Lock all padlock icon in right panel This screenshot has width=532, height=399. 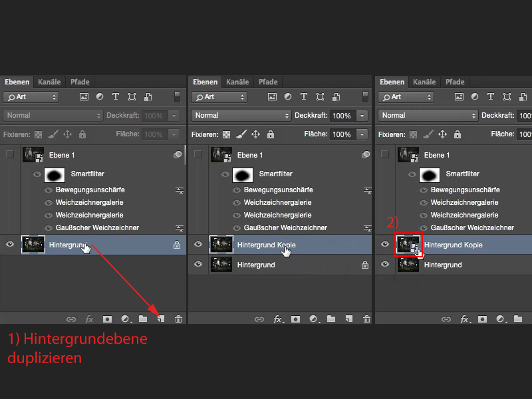pos(458,134)
